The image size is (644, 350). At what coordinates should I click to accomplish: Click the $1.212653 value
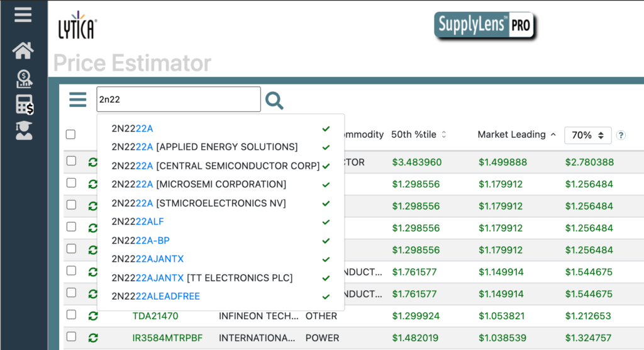click(589, 316)
